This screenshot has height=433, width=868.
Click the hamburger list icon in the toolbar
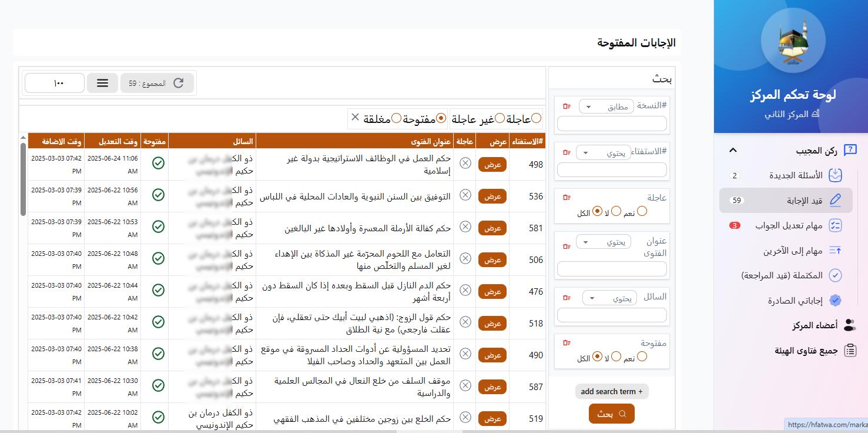click(x=102, y=82)
